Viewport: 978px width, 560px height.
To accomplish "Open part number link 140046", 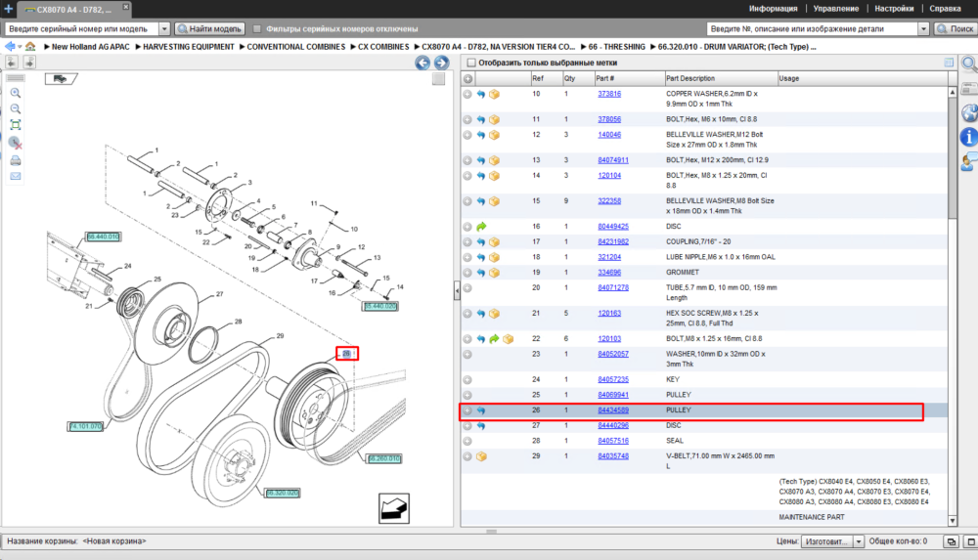I will [x=609, y=135].
